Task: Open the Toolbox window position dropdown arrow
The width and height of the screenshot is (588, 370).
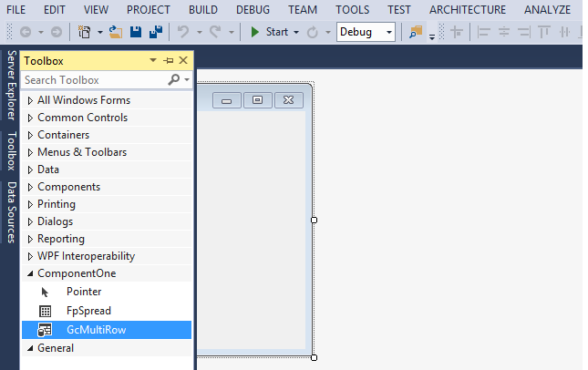Action: point(153,60)
